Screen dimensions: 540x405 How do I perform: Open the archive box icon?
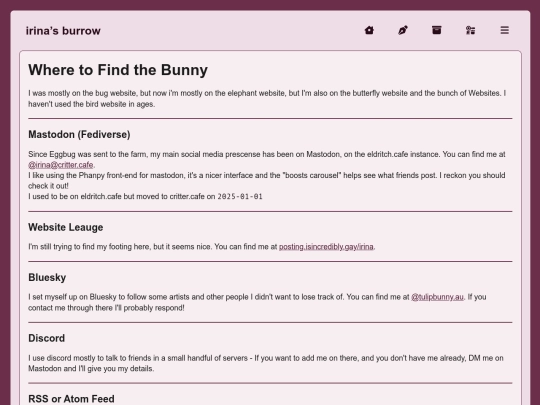(x=437, y=30)
